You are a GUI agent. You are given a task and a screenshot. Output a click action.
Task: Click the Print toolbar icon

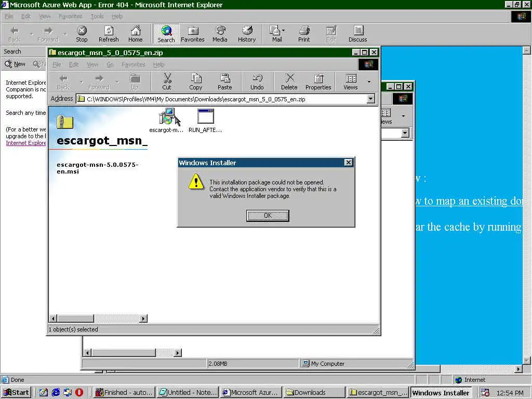point(304,34)
